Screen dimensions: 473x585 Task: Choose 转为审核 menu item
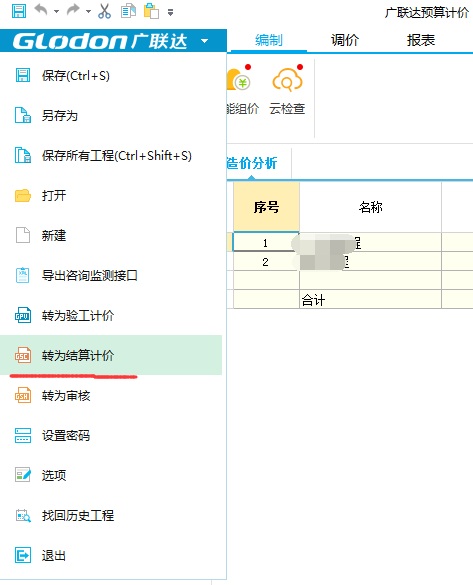click(111, 395)
